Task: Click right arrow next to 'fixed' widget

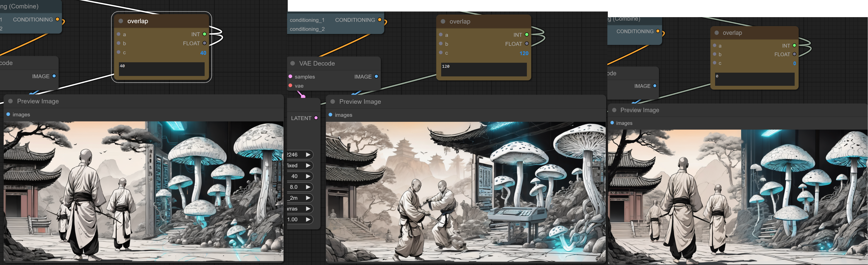Action: (x=308, y=166)
